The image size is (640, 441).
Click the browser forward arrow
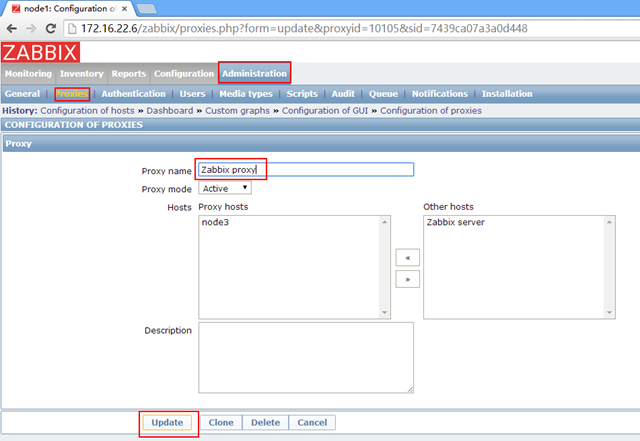point(31,29)
